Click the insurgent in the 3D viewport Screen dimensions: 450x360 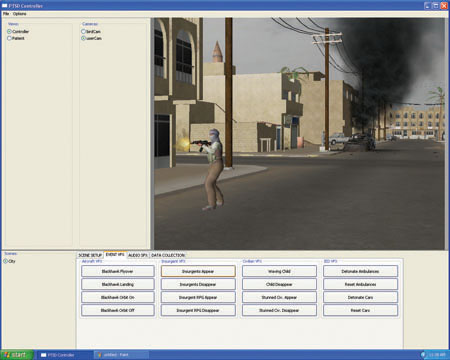(x=213, y=169)
